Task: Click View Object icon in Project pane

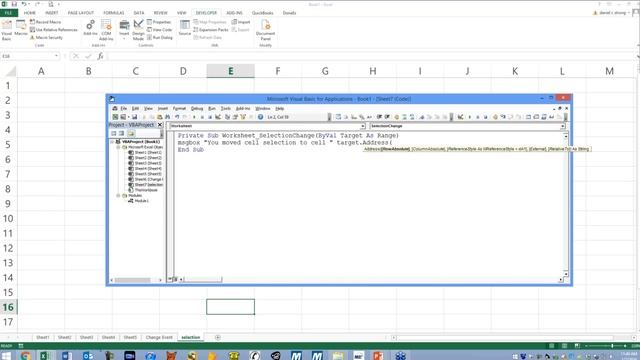Action: (122, 133)
